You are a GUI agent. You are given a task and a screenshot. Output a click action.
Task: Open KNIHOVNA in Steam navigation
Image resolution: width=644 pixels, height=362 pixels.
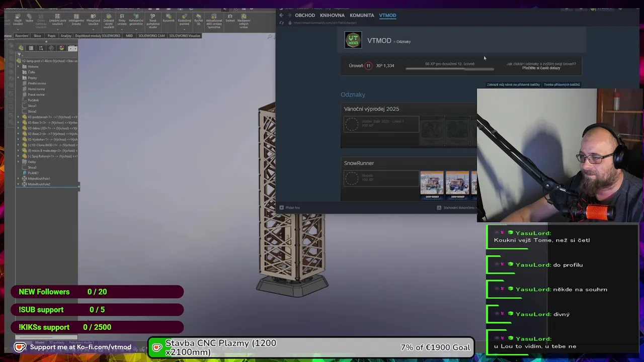pos(332,15)
